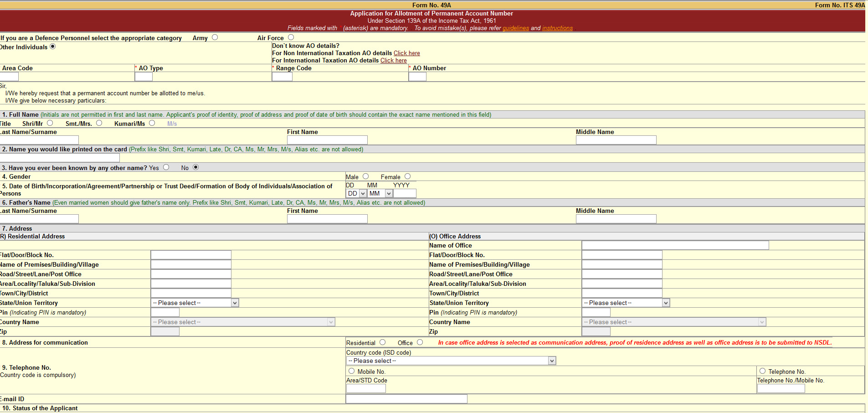Click applicant Middle Name field

616,140
